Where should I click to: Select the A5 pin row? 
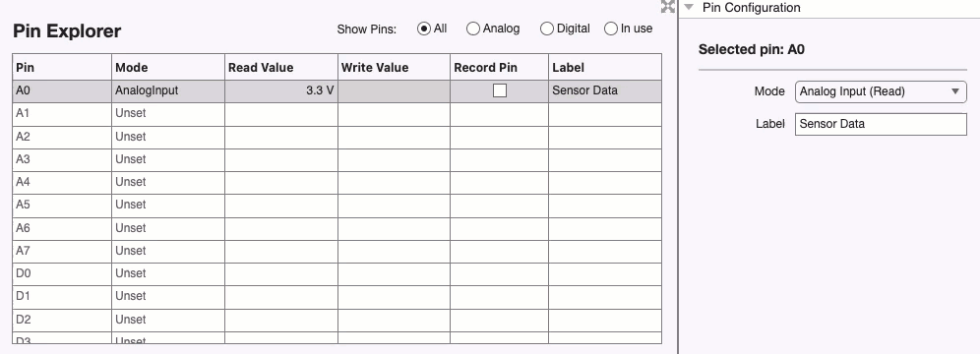[x=337, y=206]
